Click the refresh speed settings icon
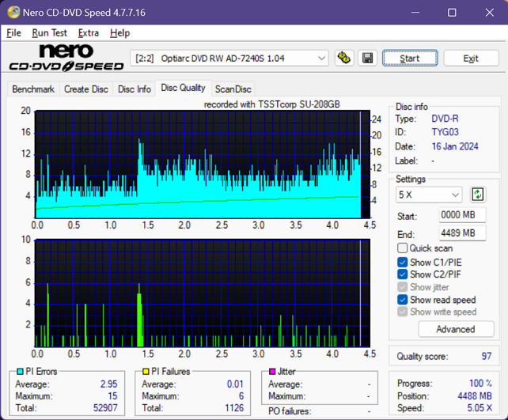This screenshot has height=420, width=508. click(478, 195)
